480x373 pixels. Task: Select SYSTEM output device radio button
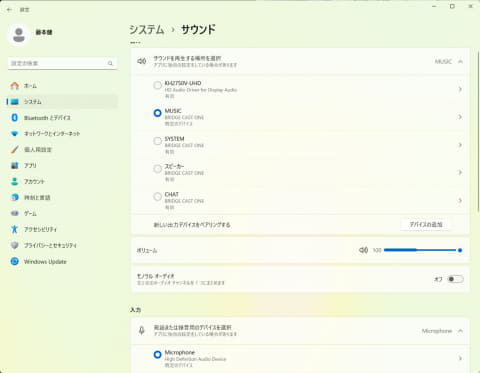pos(157,141)
